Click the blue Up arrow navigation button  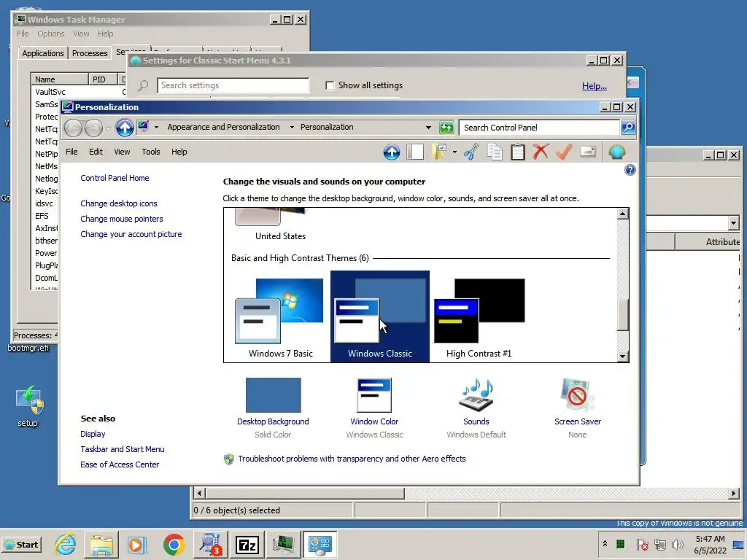(x=125, y=128)
